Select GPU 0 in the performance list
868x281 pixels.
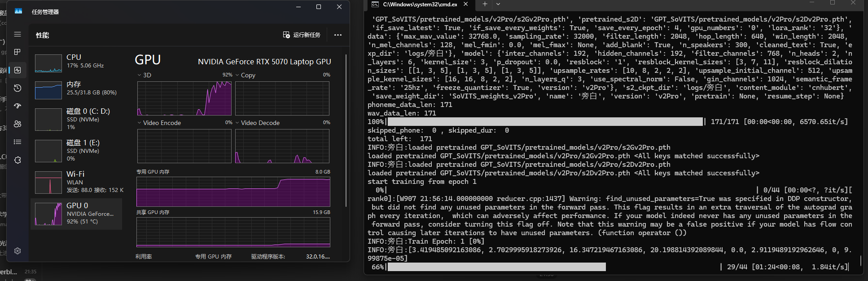(76, 214)
